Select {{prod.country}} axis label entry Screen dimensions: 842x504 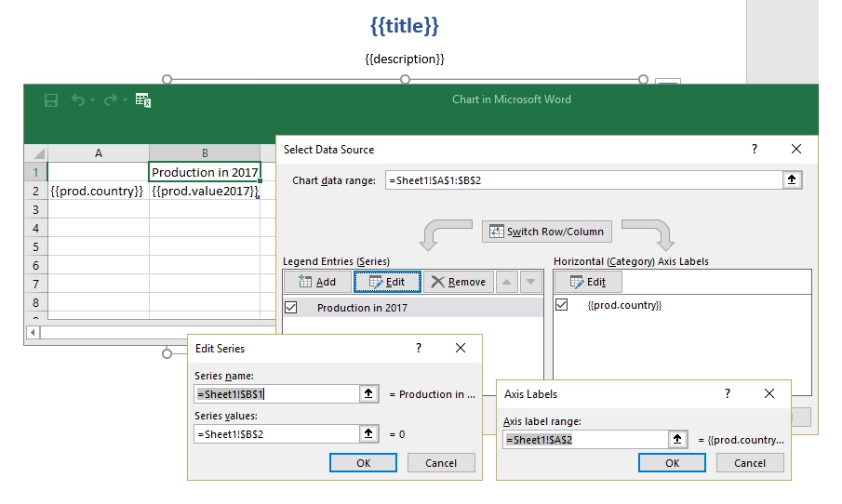pos(624,305)
